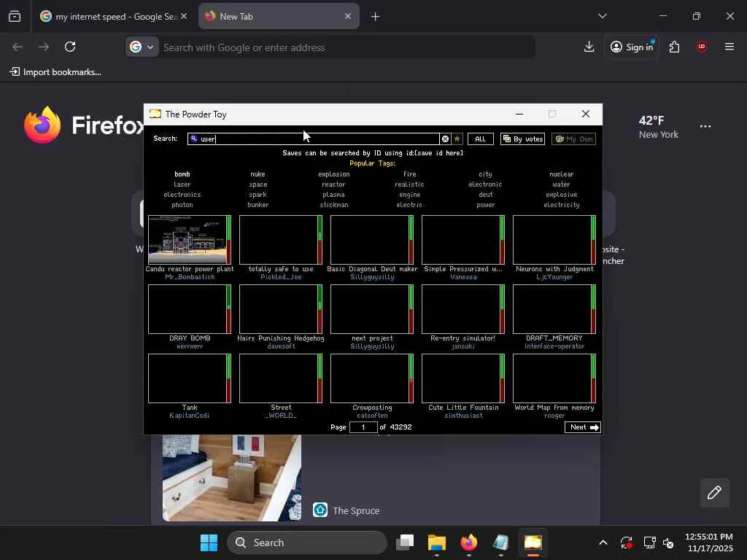Open Firefox extensions menu

[x=674, y=47]
